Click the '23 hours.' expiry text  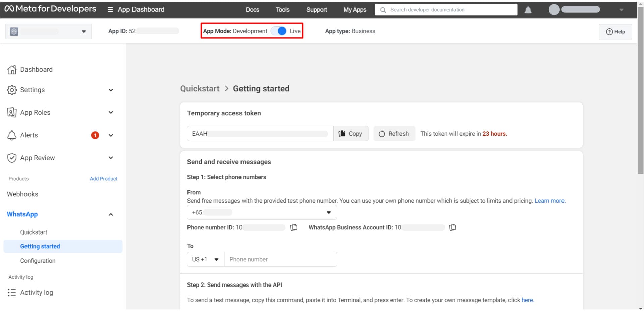[495, 134]
